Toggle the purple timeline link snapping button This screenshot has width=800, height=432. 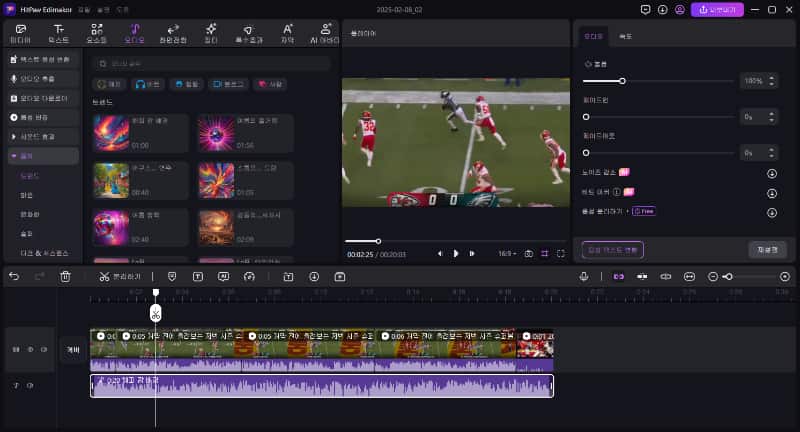618,276
